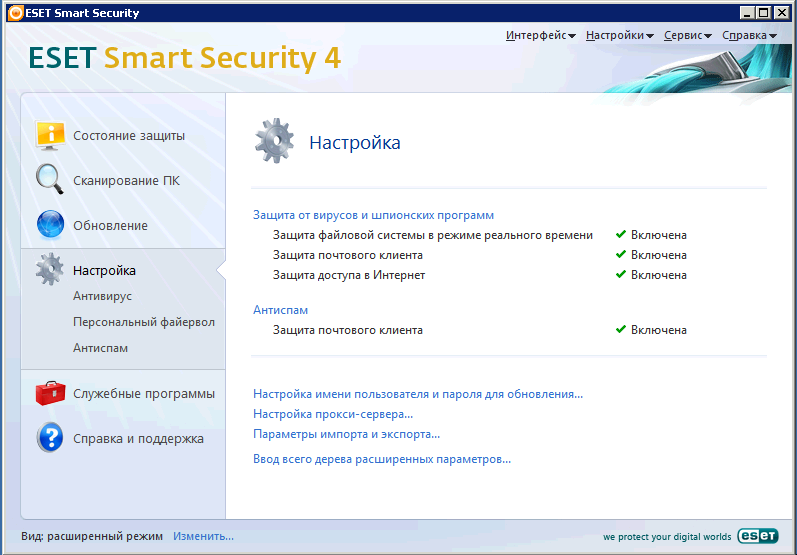The width and height of the screenshot is (797, 555).
Task: Select Настройка section in sidebar
Action: (x=104, y=270)
